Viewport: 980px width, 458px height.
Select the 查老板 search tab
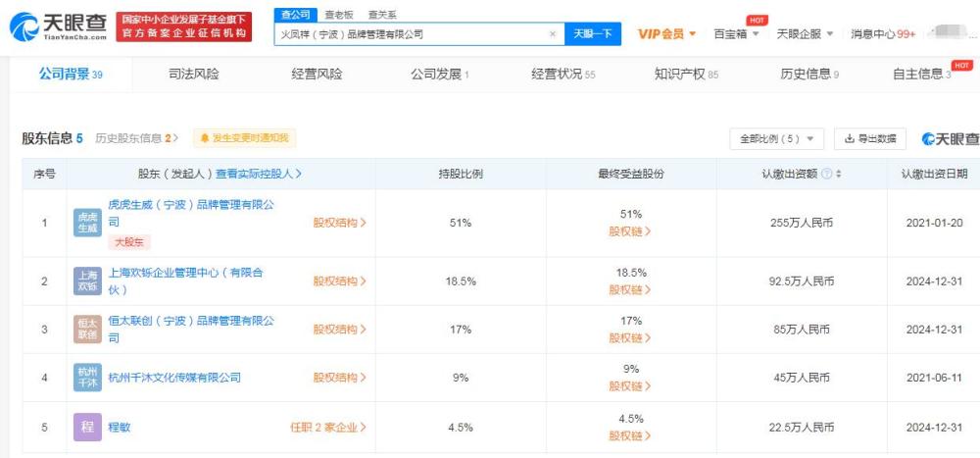click(339, 15)
